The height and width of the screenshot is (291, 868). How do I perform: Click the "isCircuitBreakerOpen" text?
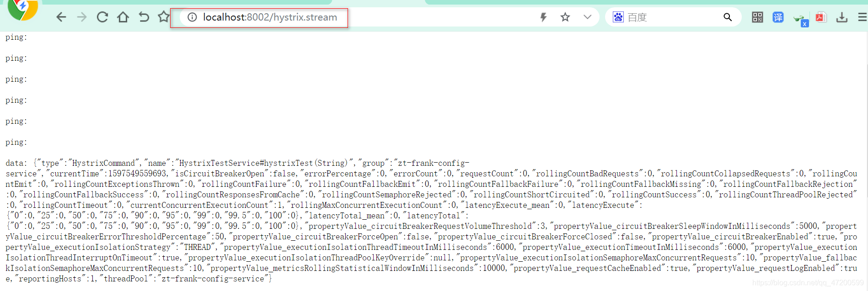220,174
